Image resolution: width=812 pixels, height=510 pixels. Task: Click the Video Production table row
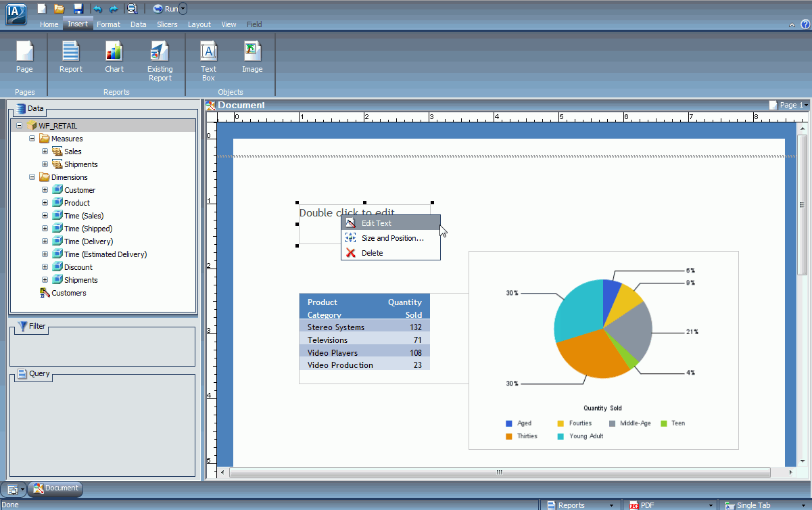364,365
